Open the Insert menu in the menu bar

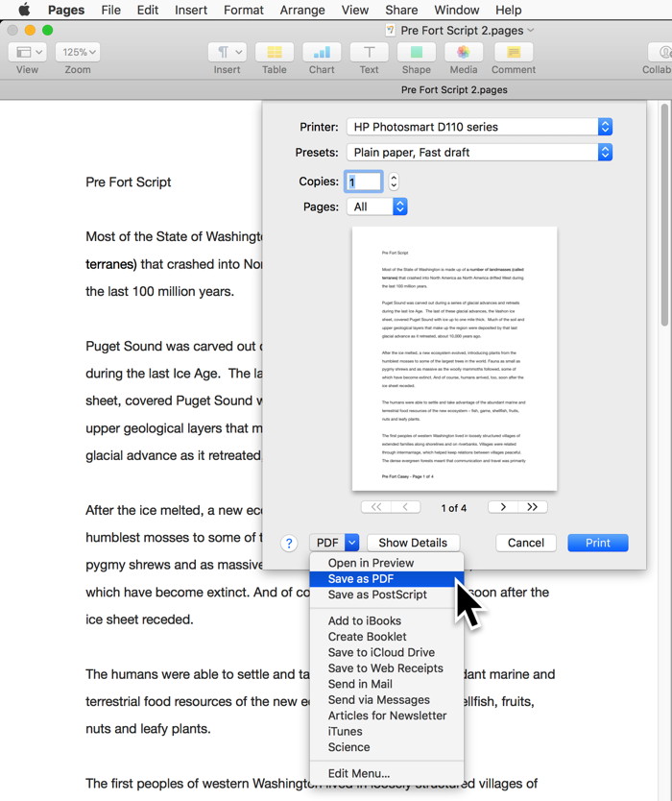[x=191, y=10]
